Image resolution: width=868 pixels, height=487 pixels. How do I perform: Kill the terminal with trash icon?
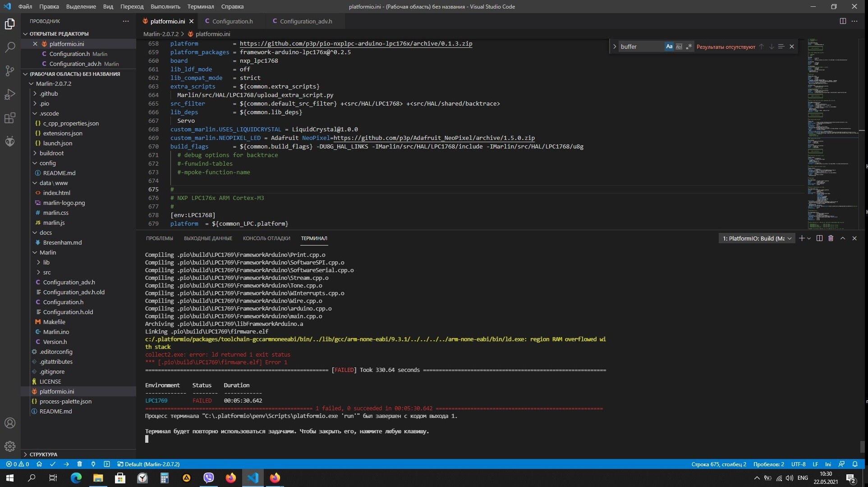coord(831,238)
